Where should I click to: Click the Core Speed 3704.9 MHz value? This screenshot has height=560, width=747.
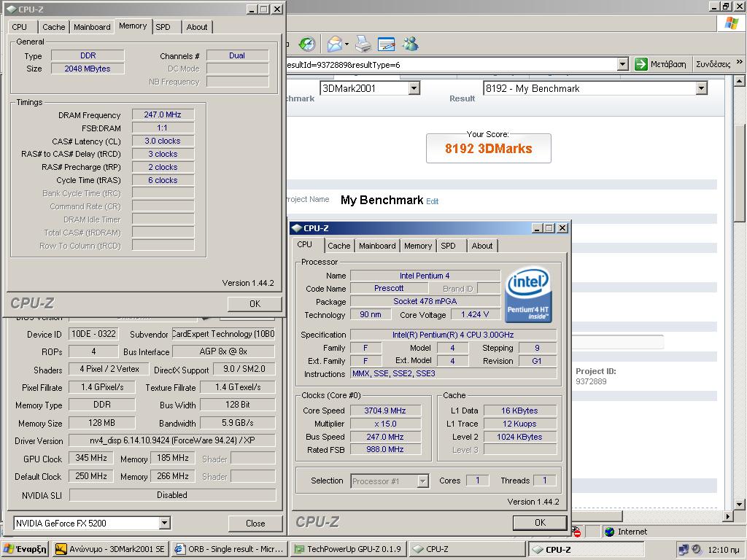[x=385, y=411]
